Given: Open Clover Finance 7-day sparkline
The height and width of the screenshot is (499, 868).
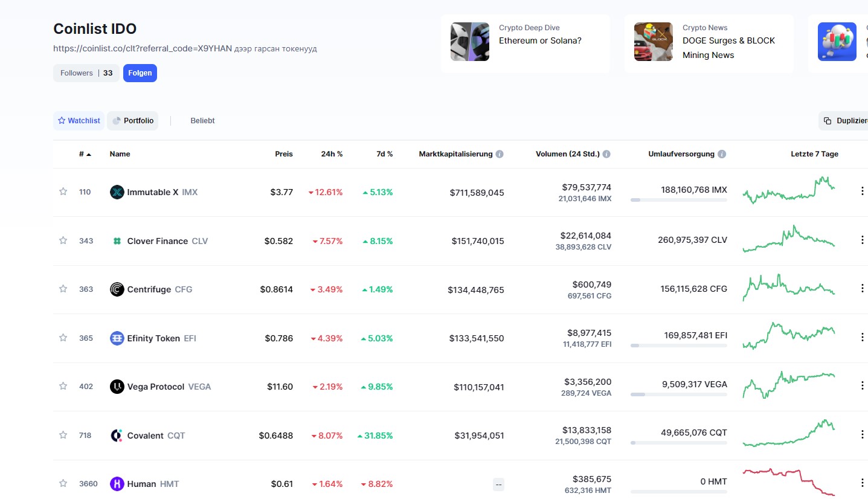Looking at the screenshot, I should 789,239.
